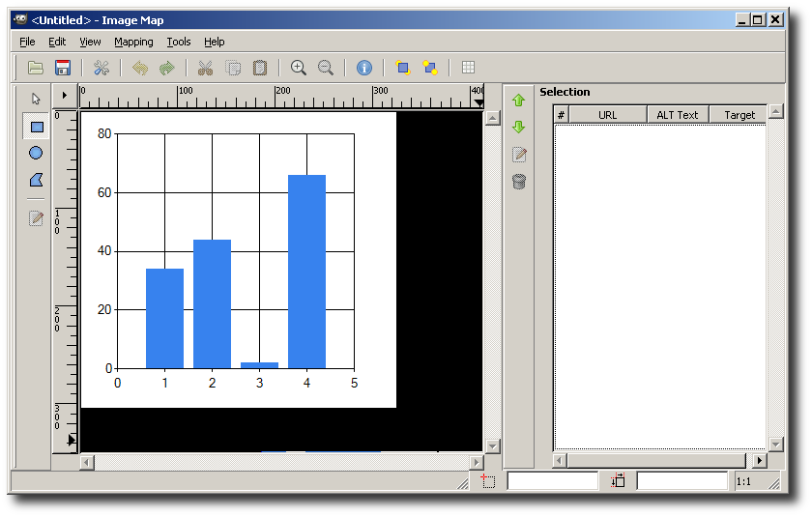Click the save floppy disk icon
The height and width of the screenshot is (517, 812).
tap(63, 68)
